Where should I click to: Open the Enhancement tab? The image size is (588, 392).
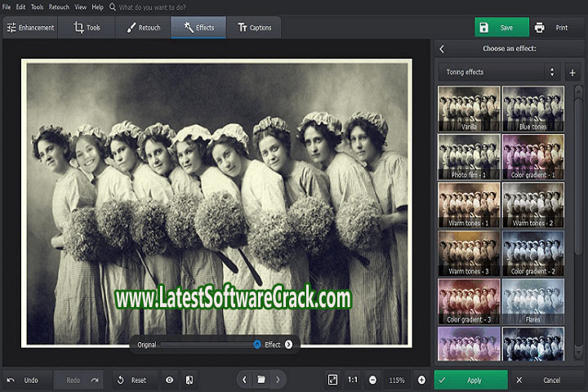[x=30, y=28]
